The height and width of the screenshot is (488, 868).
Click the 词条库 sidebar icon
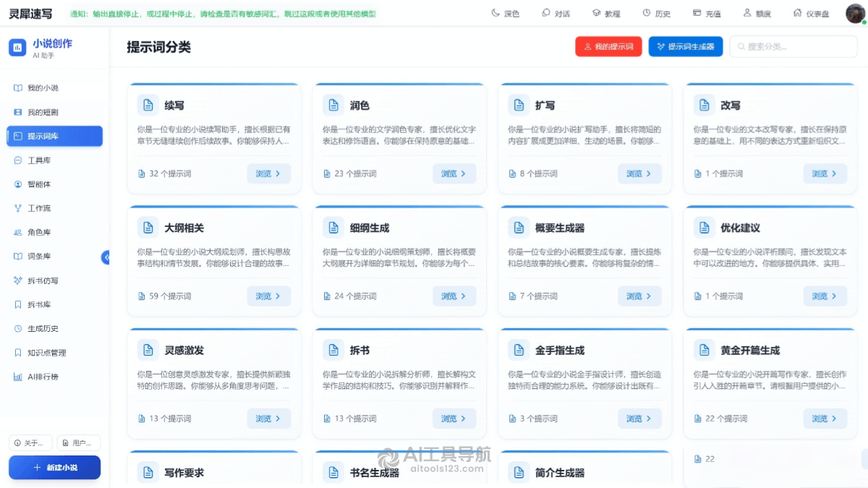18,257
